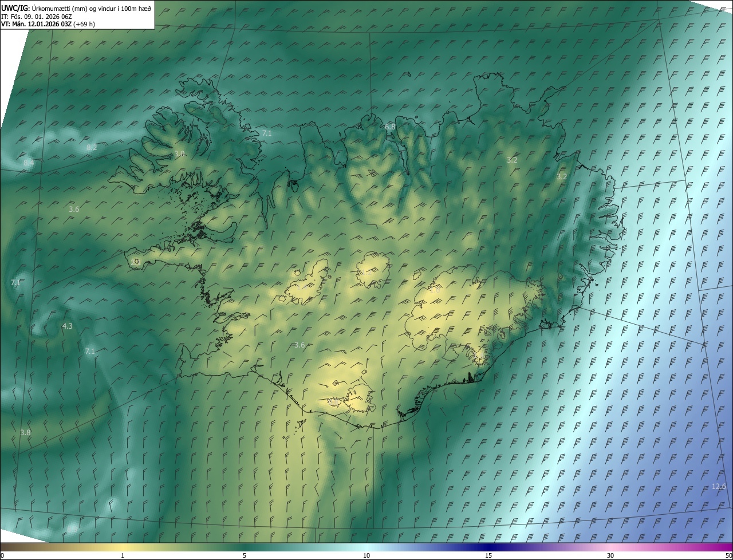The width and height of the screenshot is (733, 560).
Task: Click the 3.8 value label on the map
Action: click(x=25, y=433)
